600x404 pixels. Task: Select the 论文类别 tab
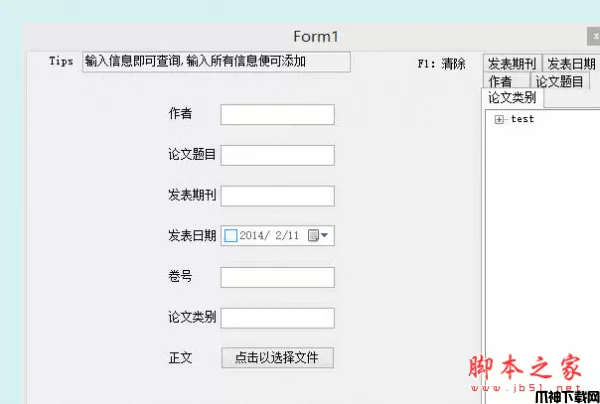[511, 98]
